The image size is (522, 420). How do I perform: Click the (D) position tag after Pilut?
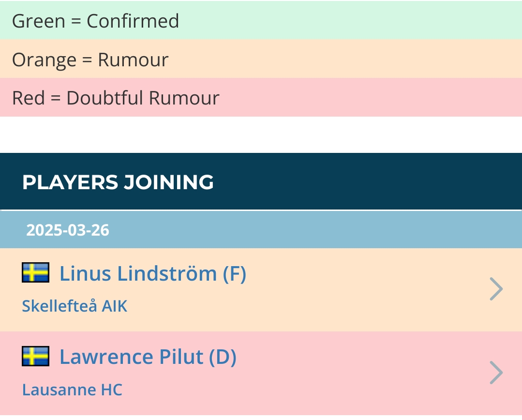[223, 357]
